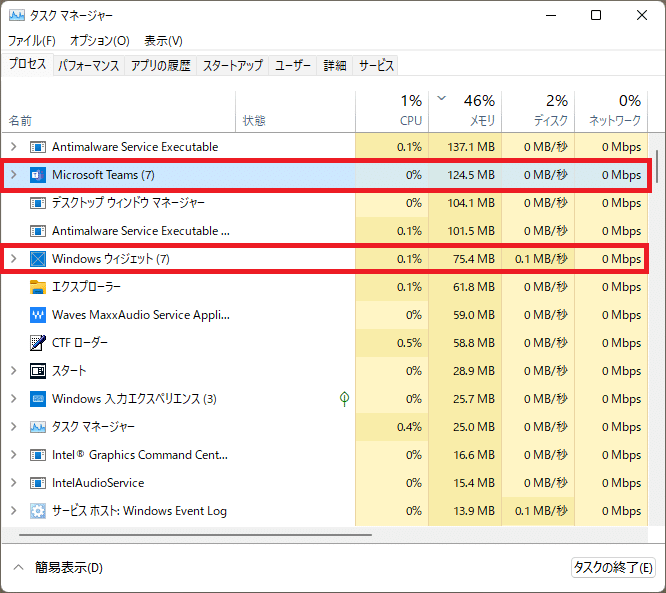Sort by the 名前 column header
This screenshot has height=593, width=666.
(x=119, y=112)
